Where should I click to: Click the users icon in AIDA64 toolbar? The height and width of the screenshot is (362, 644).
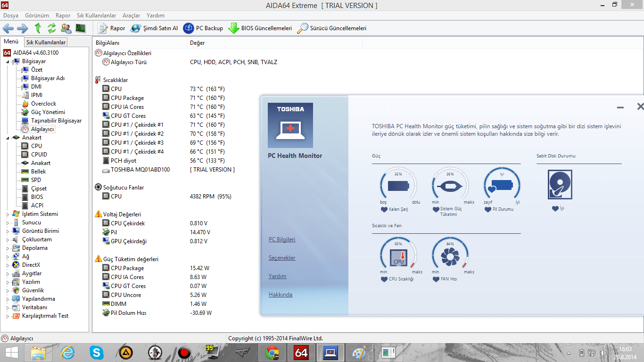[66, 28]
